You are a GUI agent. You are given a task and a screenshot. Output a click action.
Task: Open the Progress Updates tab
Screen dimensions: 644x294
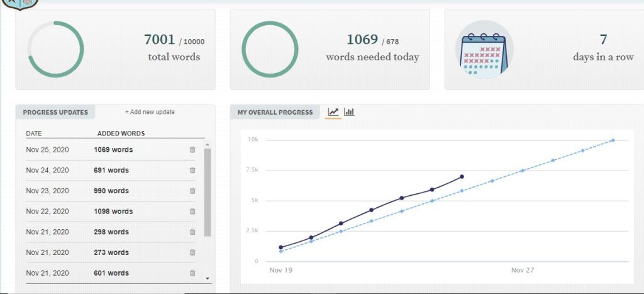tap(55, 112)
